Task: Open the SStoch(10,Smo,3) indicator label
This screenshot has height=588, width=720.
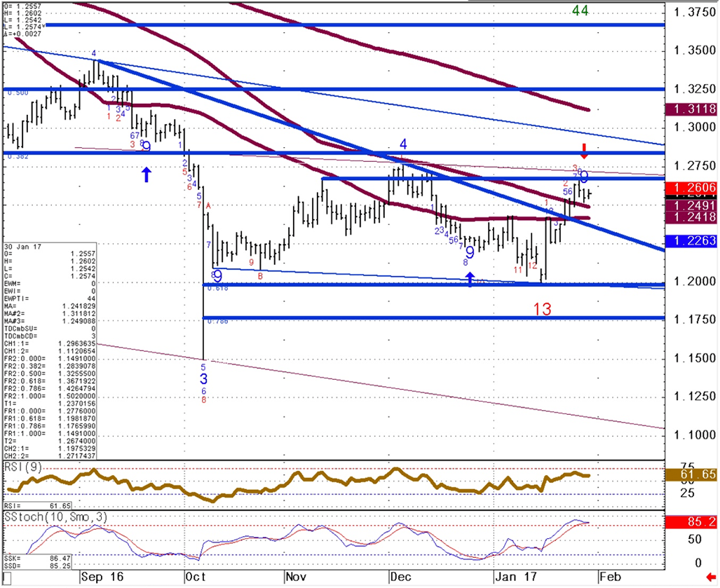Action: 46,516
